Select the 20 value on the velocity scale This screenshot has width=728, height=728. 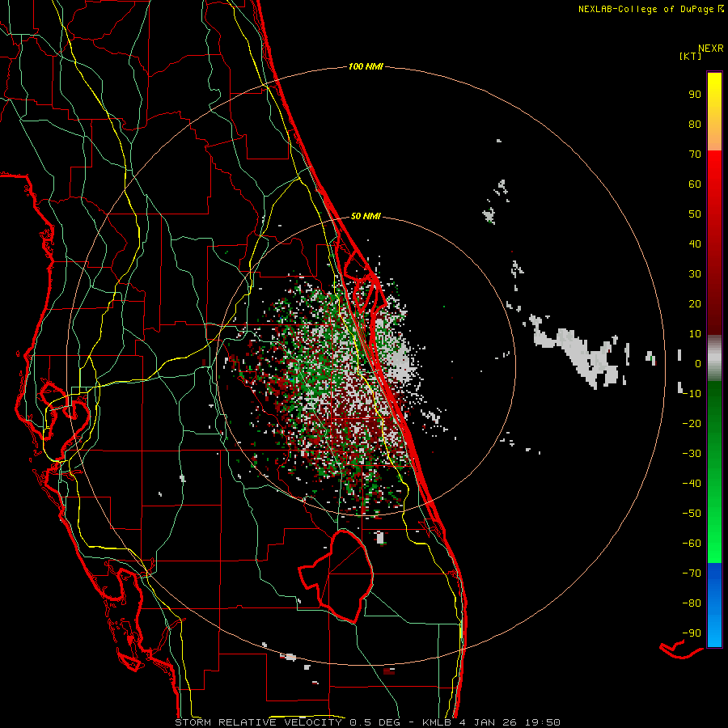pyautogui.click(x=695, y=303)
